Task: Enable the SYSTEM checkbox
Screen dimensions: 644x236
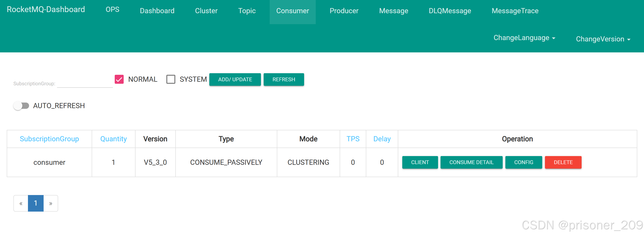Action: [x=171, y=79]
